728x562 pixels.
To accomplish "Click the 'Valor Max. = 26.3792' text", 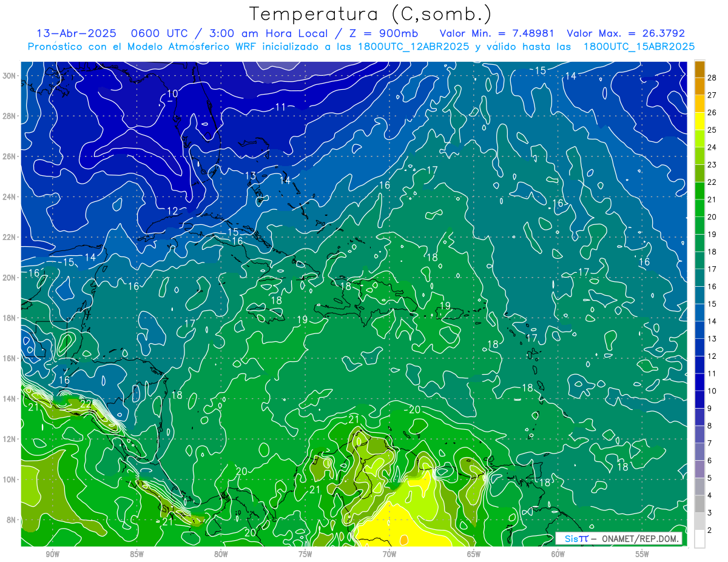I will coord(626,33).
